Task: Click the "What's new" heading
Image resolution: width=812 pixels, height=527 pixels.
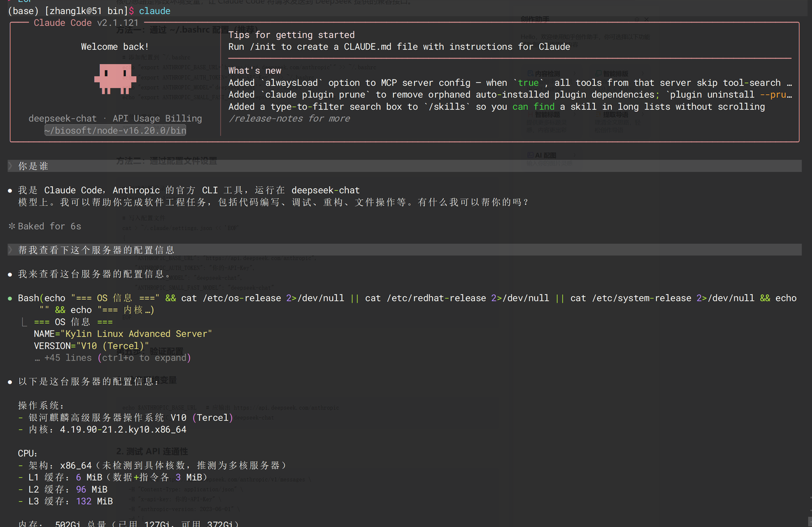Action: (255, 71)
